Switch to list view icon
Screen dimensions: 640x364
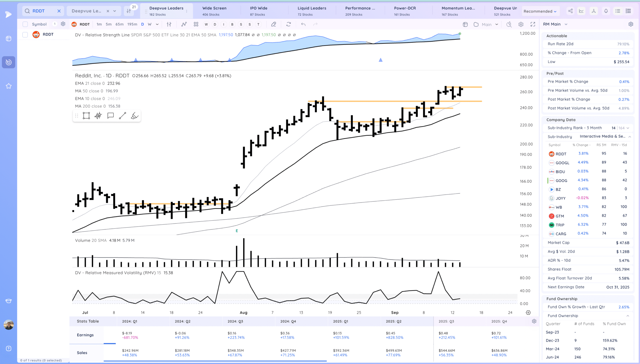click(618, 11)
